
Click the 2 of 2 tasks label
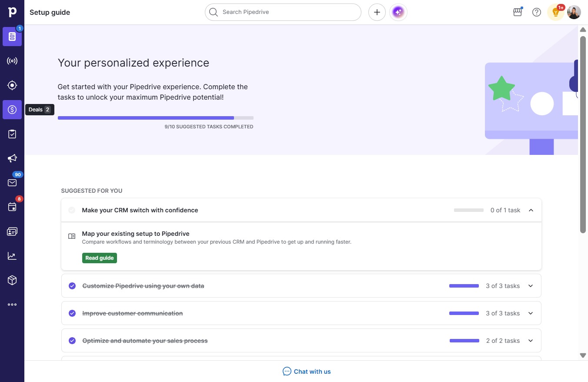[503, 341]
